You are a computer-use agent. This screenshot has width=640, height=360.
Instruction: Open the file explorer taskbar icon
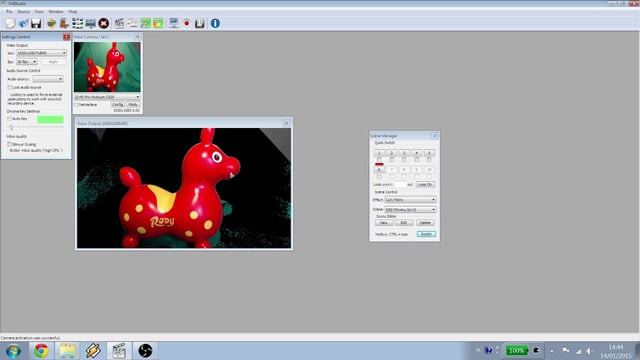click(67, 351)
